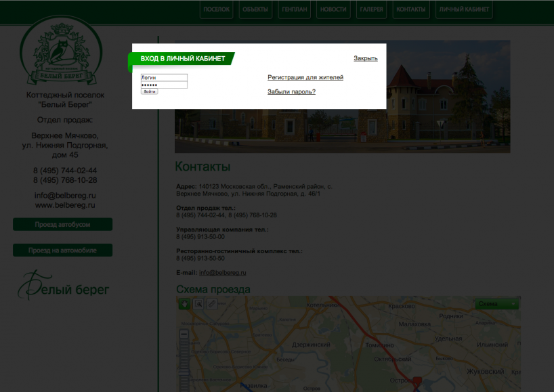Image resolution: width=554 pixels, height=392 pixels.
Task: Focus the password input field
Action: (164, 85)
